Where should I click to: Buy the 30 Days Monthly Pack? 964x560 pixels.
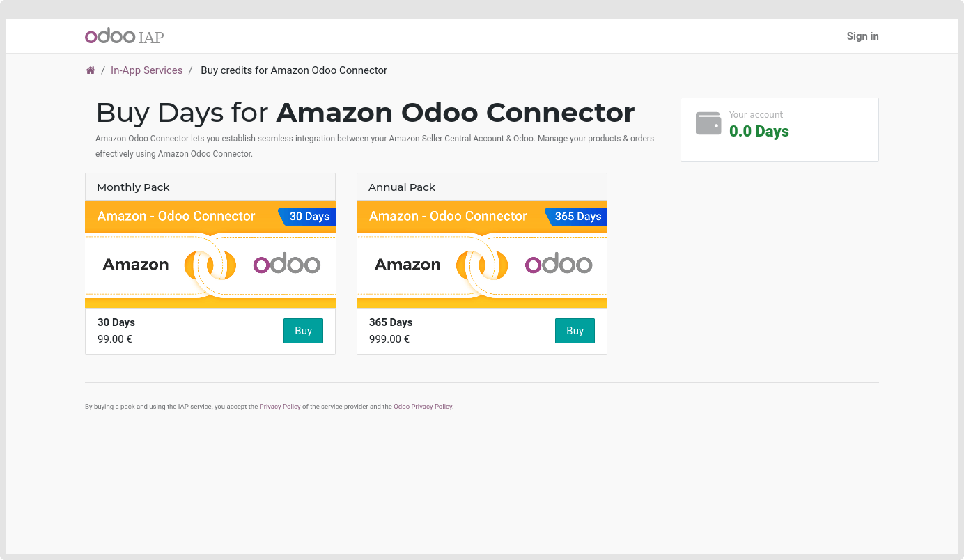pyautogui.click(x=303, y=331)
